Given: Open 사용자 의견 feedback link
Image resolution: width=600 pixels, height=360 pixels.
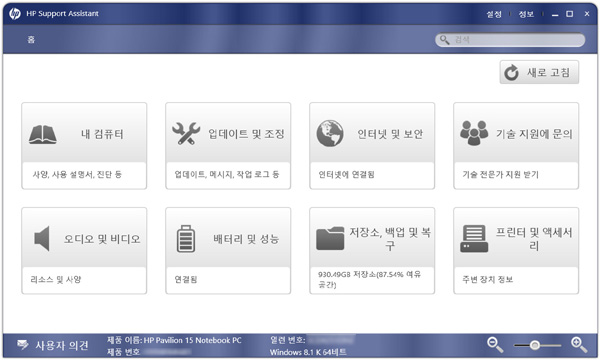Looking at the screenshot, I should [x=53, y=345].
